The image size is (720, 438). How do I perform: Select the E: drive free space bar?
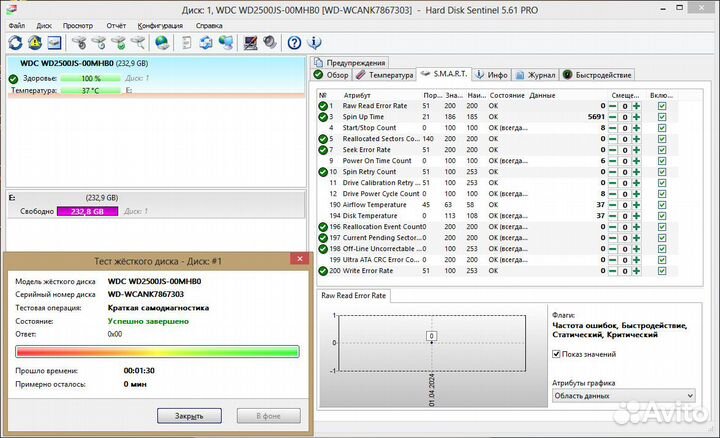tap(89, 211)
